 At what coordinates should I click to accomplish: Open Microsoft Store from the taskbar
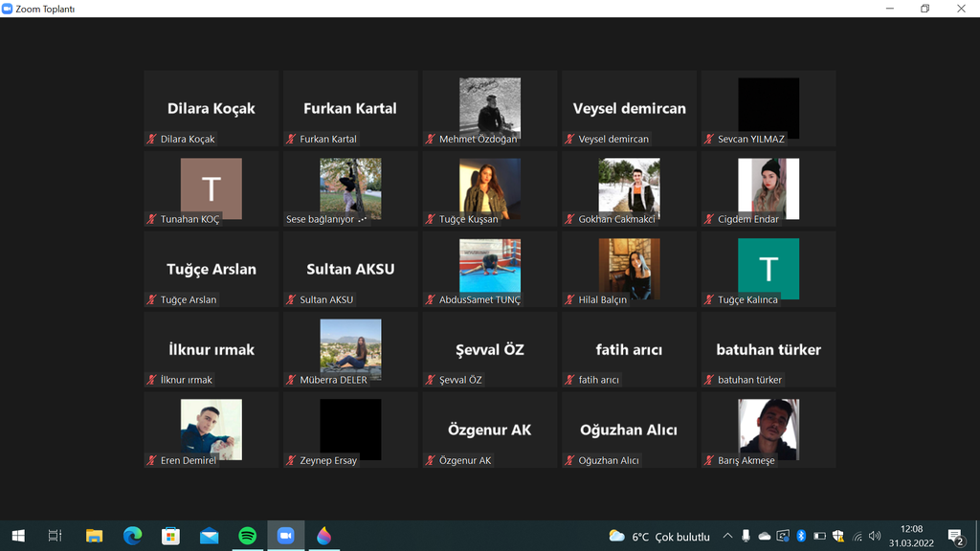click(170, 536)
